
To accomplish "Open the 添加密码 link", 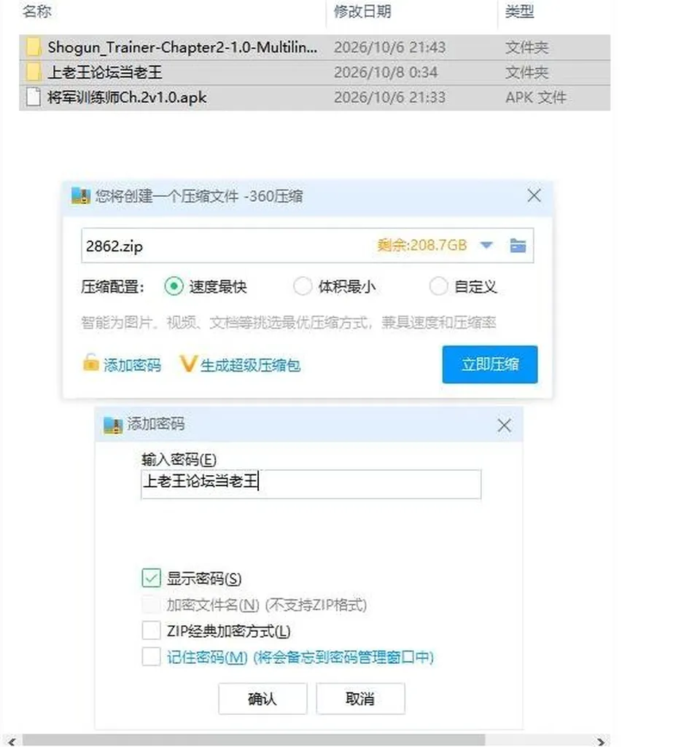I will [x=132, y=365].
